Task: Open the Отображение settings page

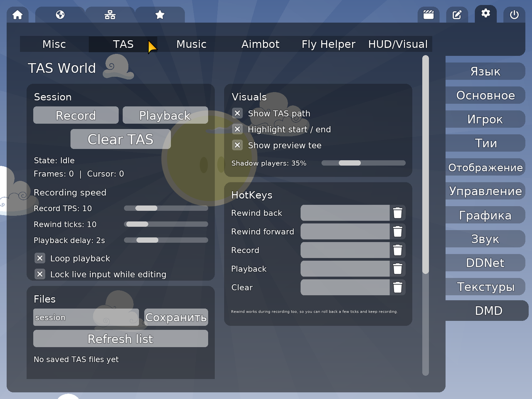Action: (485, 167)
